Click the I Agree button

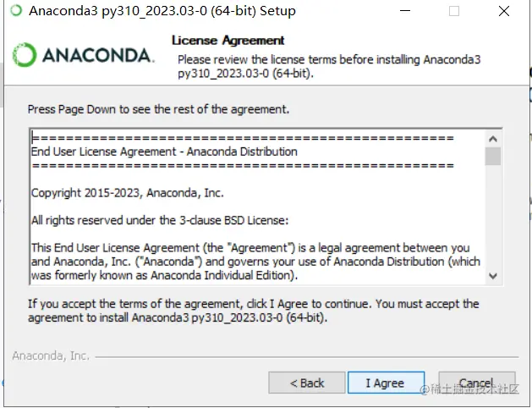(387, 383)
